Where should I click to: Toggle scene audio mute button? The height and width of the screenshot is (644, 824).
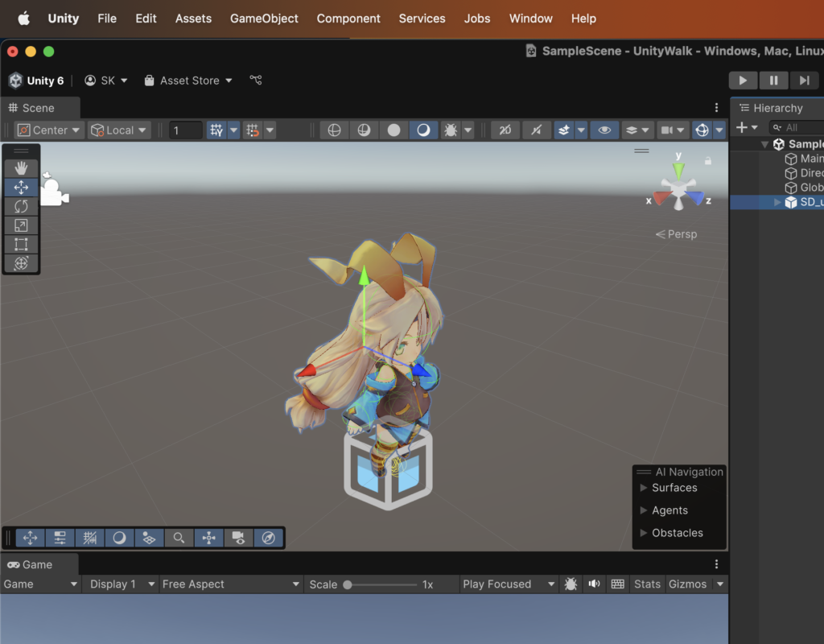[536, 130]
